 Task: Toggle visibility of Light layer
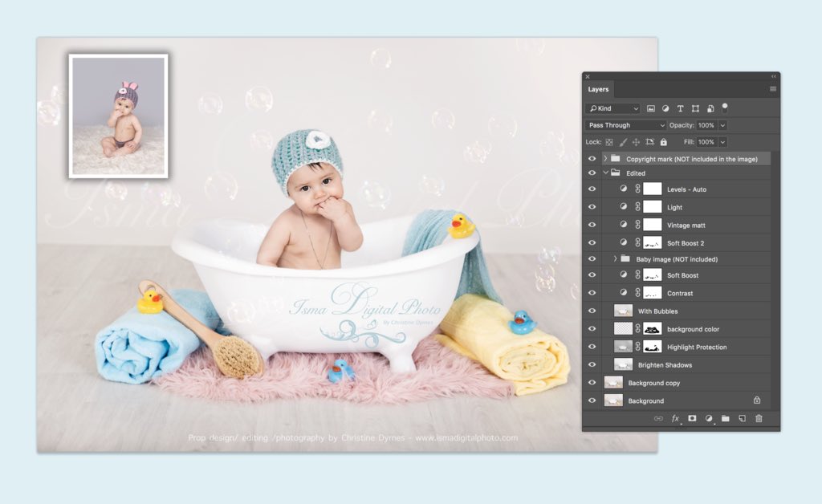[x=592, y=207]
